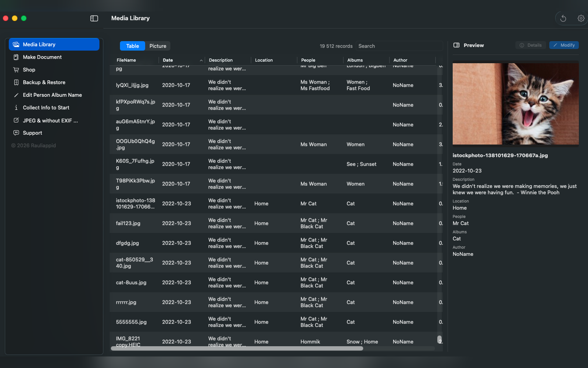
Task: Open the settings gear icon
Action: click(x=581, y=18)
